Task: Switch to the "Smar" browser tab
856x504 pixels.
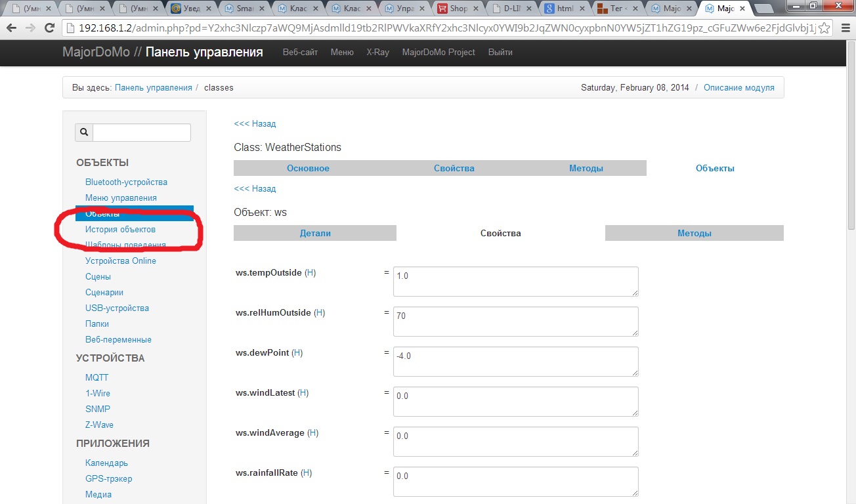Action: click(246, 9)
